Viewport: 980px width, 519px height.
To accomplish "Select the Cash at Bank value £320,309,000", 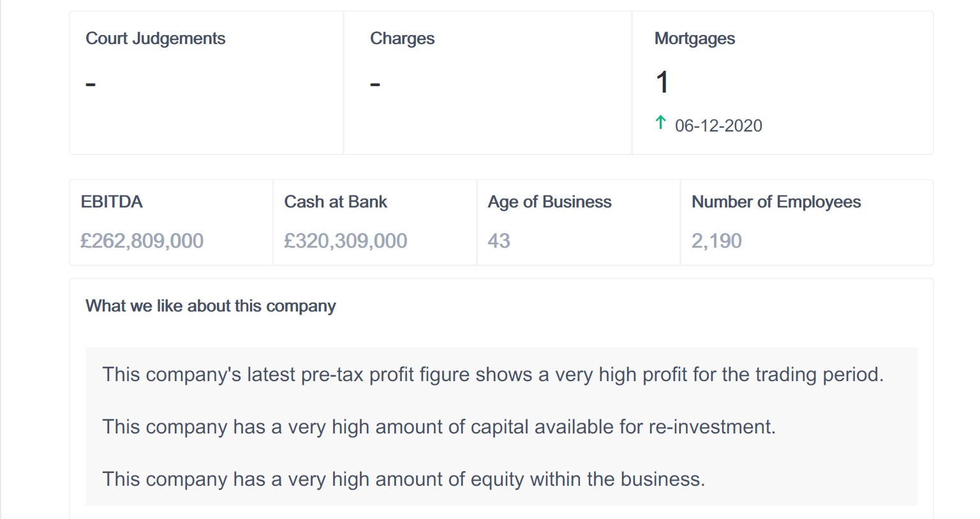I will pyautogui.click(x=345, y=241).
